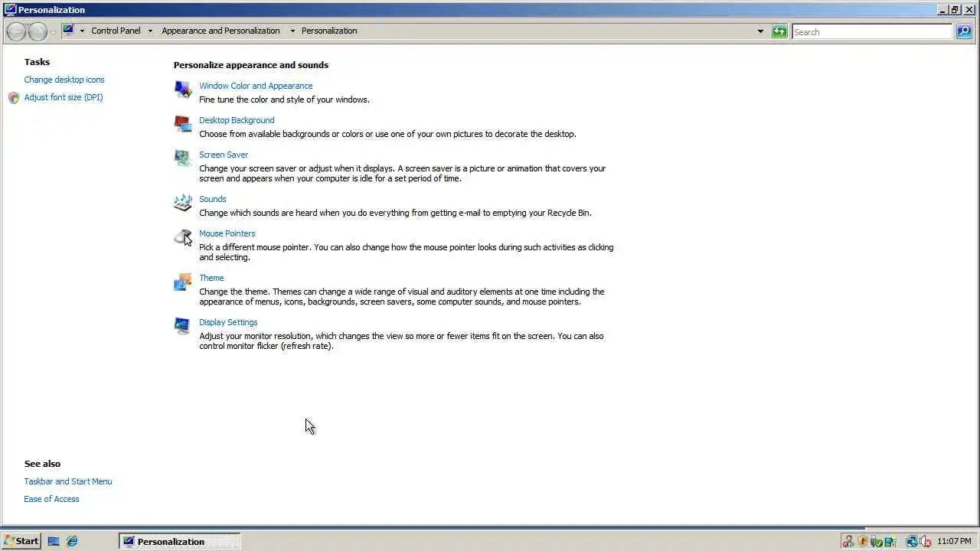980x551 pixels.
Task: Go to the Control Panel breadcrumb
Action: coord(116,31)
